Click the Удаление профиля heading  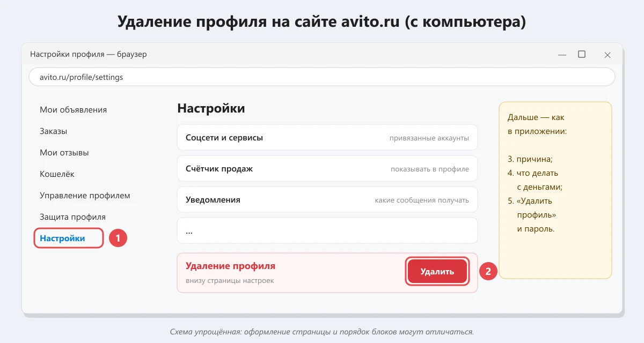coord(230,266)
